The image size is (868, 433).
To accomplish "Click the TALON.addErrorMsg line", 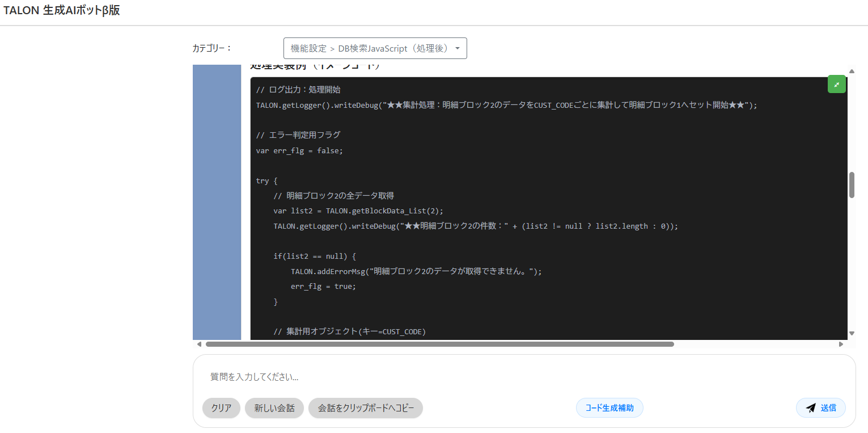I will (x=417, y=271).
